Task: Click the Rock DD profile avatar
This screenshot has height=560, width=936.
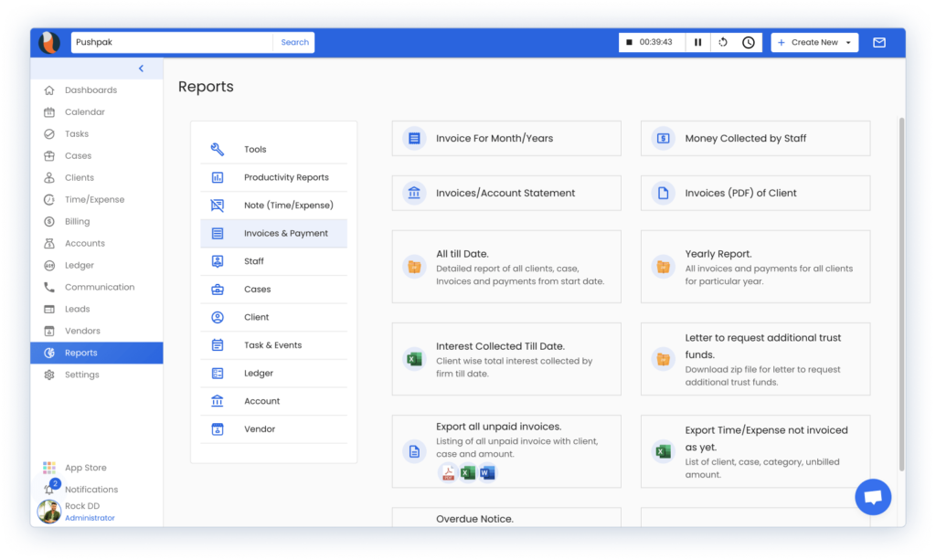Action: point(50,512)
